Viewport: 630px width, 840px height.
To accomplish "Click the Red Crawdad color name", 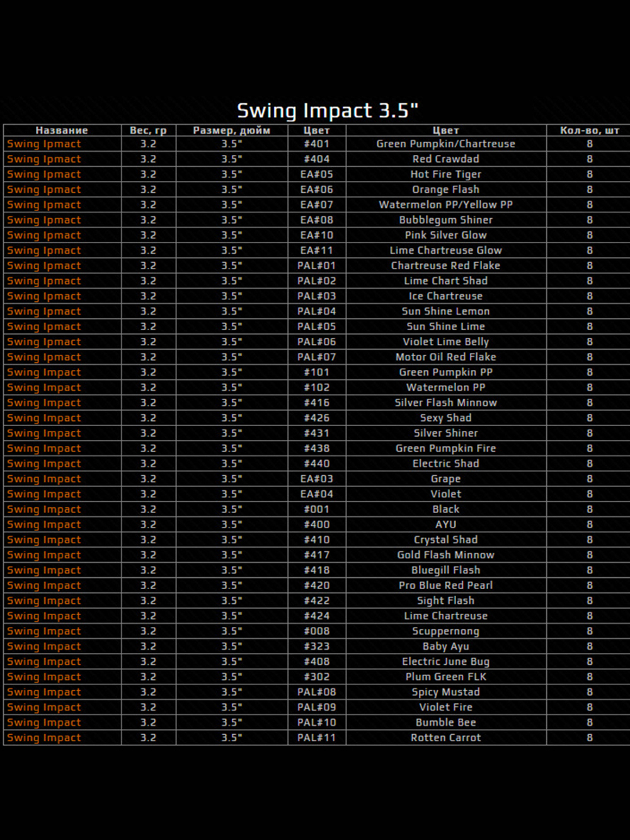I will [446, 159].
